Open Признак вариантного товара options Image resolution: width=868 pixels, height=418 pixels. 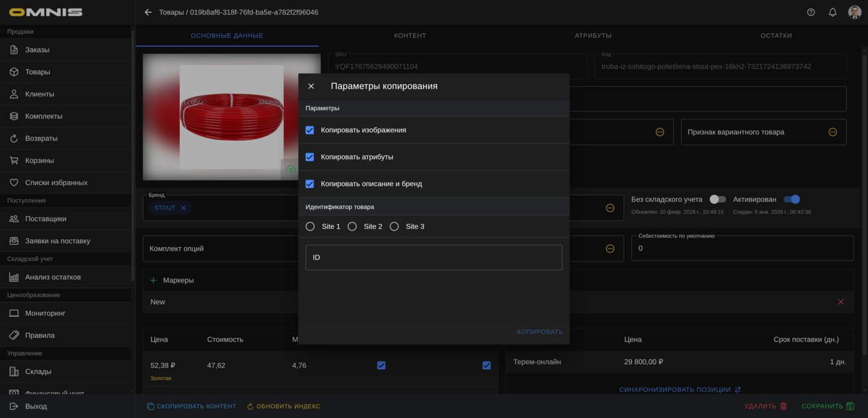tap(832, 132)
